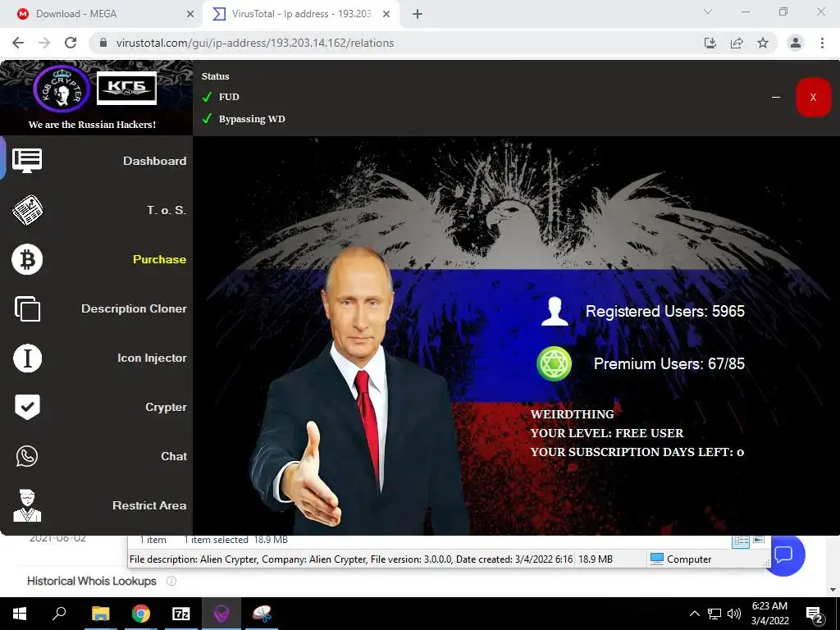
Task: Click Historical Whois Lookups info icon
Action: pyautogui.click(x=171, y=581)
